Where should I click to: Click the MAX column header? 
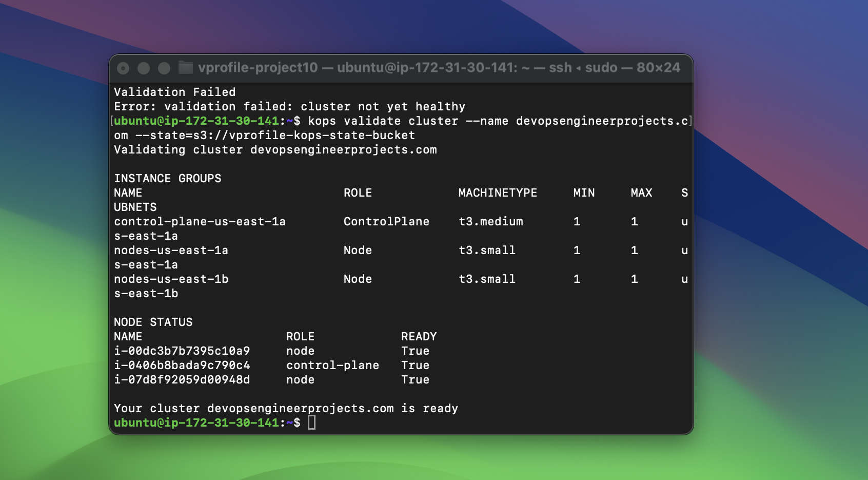[641, 193]
